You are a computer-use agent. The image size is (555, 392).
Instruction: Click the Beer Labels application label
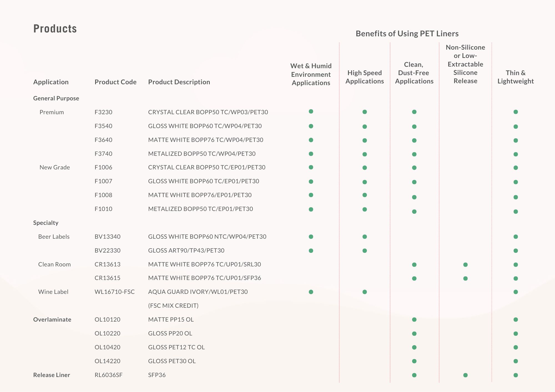54,237
